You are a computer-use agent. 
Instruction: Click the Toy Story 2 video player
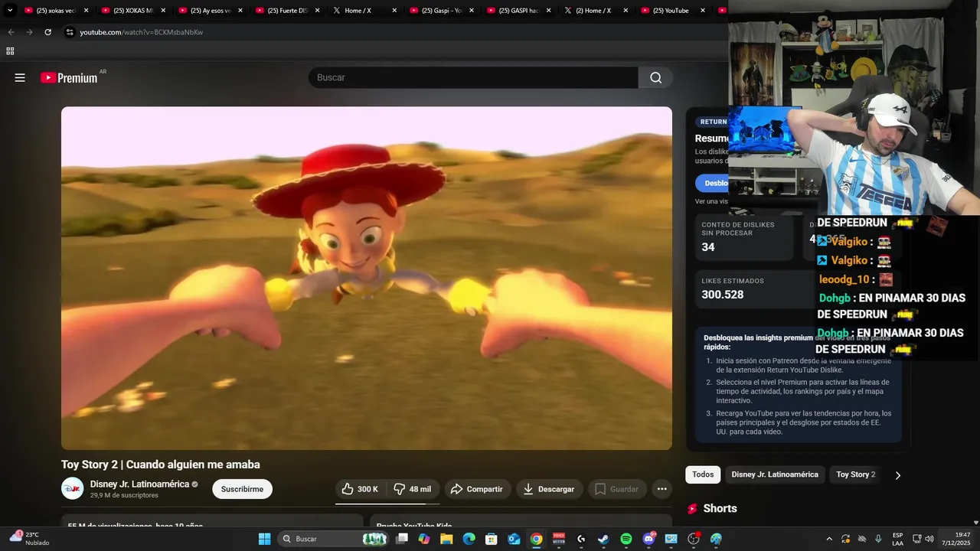pyautogui.click(x=367, y=278)
